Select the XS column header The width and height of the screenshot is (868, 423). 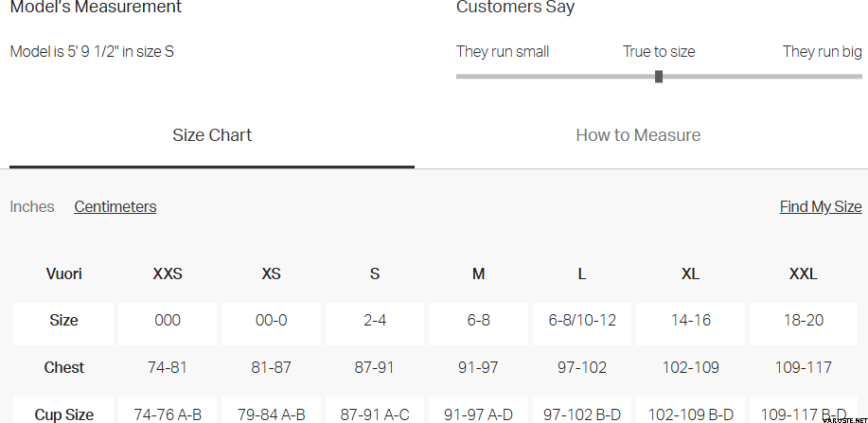272,274
